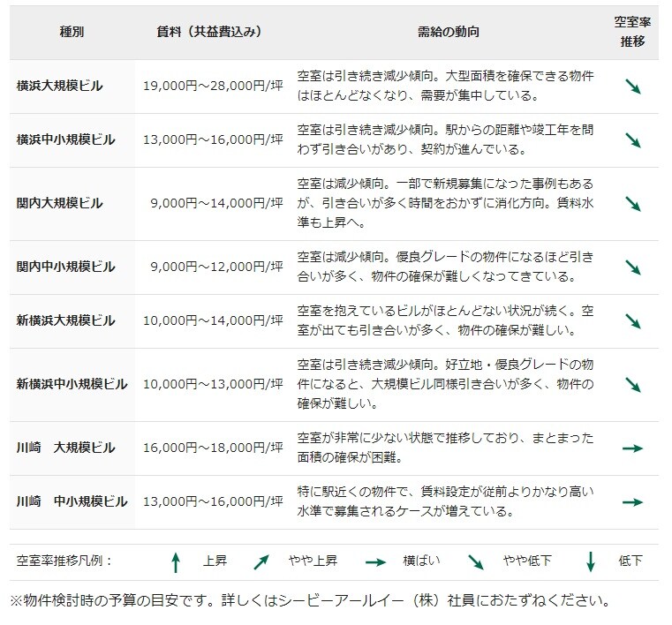Click the legend up arrow beside 上昇
This screenshot has height=625, width=672.
[176, 561]
